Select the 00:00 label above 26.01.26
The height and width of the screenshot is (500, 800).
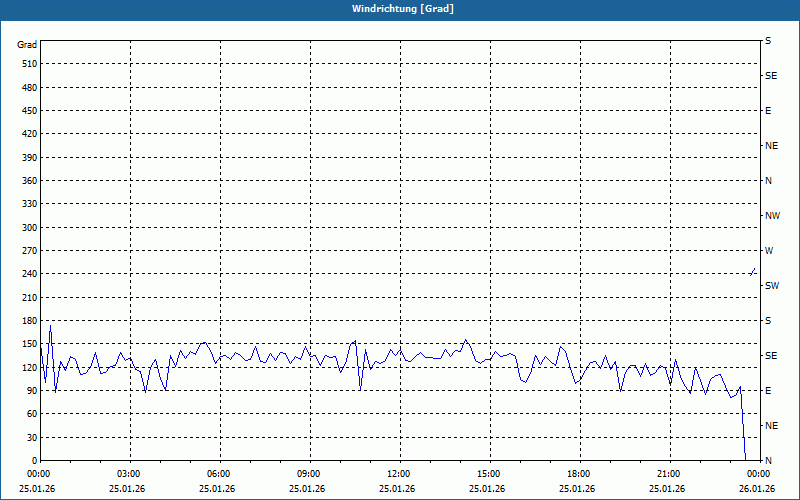coord(760,474)
